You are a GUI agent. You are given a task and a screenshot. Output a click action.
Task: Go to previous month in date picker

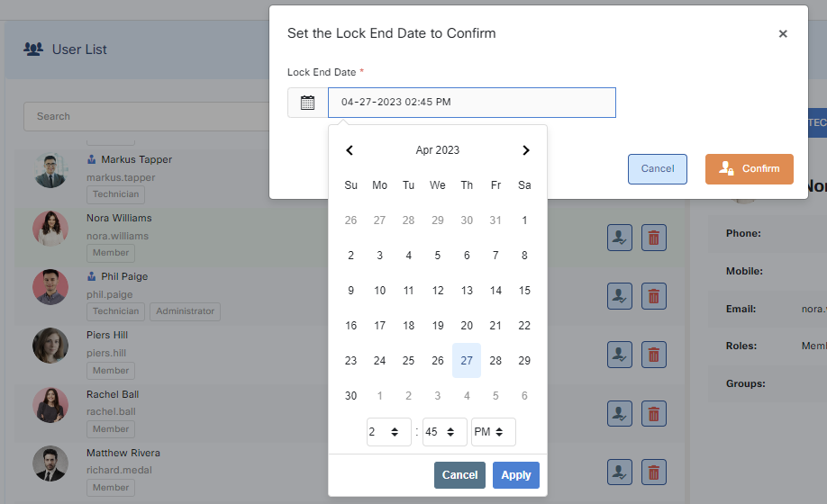coord(350,150)
